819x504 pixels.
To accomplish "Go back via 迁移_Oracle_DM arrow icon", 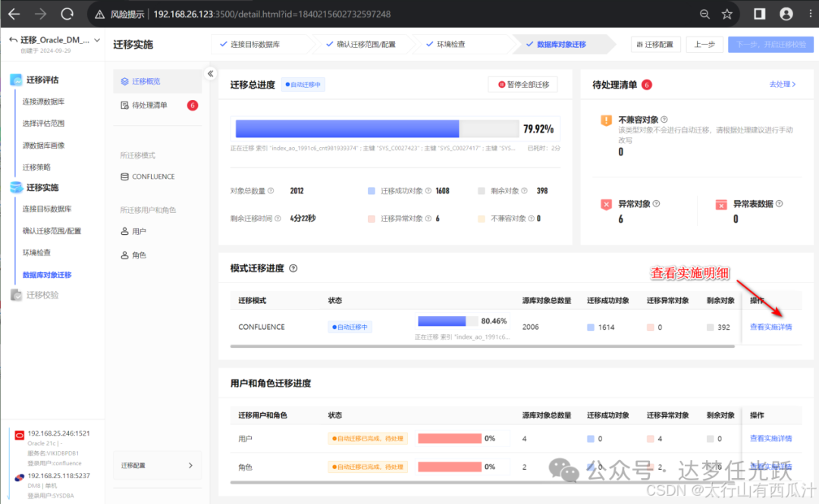I will coord(13,39).
